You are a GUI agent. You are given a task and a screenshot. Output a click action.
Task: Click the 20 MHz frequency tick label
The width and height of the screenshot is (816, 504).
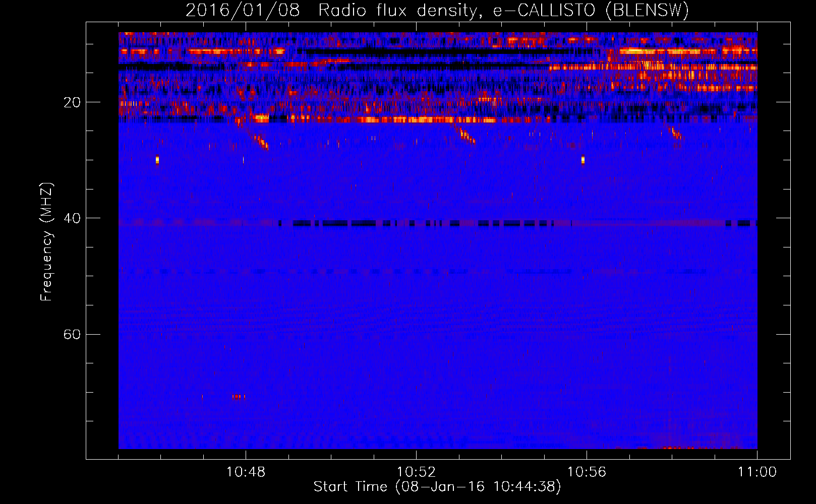pyautogui.click(x=72, y=102)
